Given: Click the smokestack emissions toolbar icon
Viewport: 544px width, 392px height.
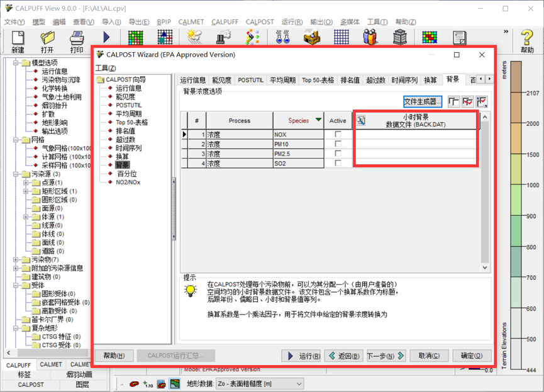Looking at the screenshot, I should pyautogui.click(x=223, y=37).
